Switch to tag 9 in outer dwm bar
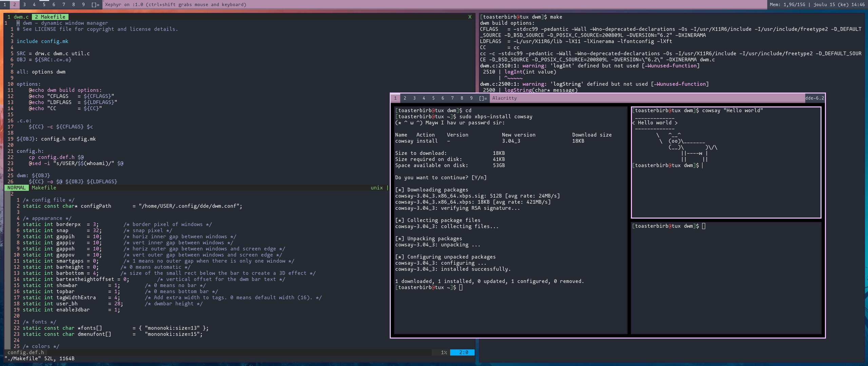Viewport: 868px width, 366px height. pos(83,4)
